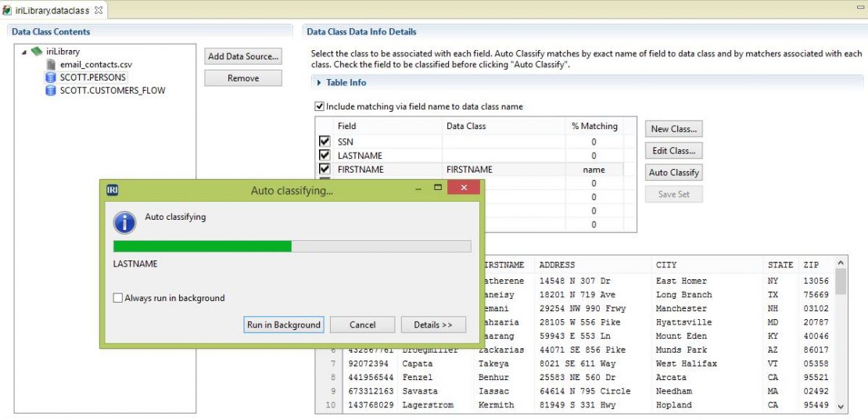868x420 pixels.
Task: Click the Lagerstrom last name cell
Action: point(428,404)
